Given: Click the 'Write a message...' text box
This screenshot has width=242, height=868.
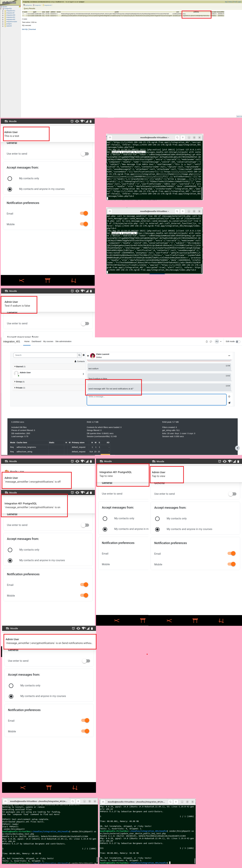Looking at the screenshot, I should [156, 400].
